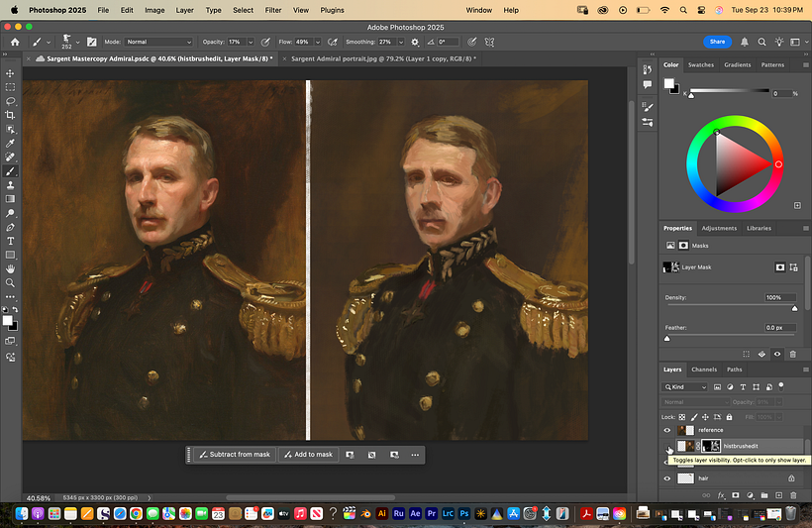Select the Move tool
The width and height of the screenshot is (812, 528).
click(x=10, y=73)
